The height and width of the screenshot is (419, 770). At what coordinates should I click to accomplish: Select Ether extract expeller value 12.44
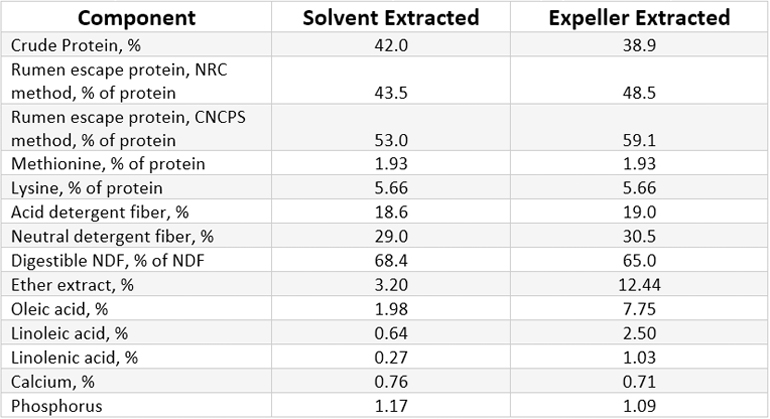pyautogui.click(x=643, y=282)
